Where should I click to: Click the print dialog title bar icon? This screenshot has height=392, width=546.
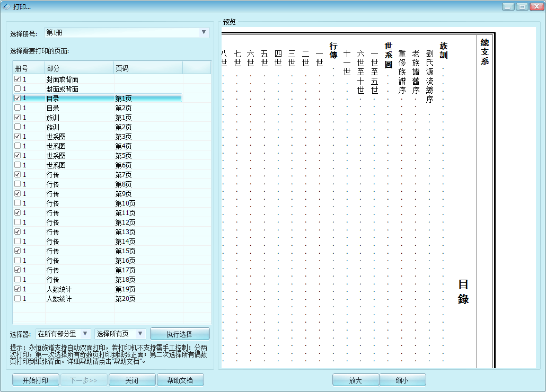point(6,6)
